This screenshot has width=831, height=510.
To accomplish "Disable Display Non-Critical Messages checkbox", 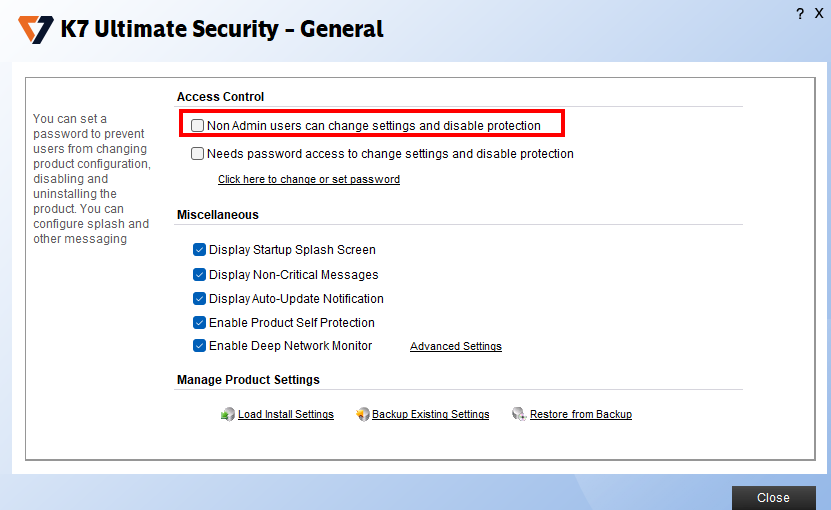I will tap(199, 274).
